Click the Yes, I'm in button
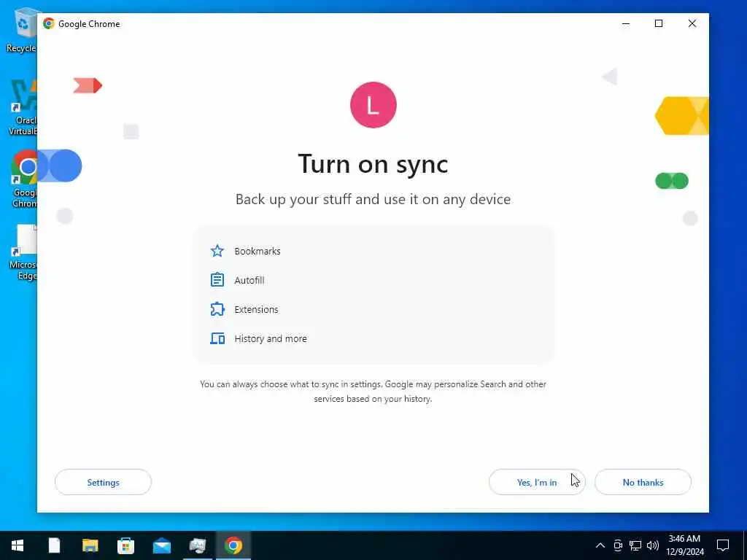The height and width of the screenshot is (560, 747). [537, 483]
